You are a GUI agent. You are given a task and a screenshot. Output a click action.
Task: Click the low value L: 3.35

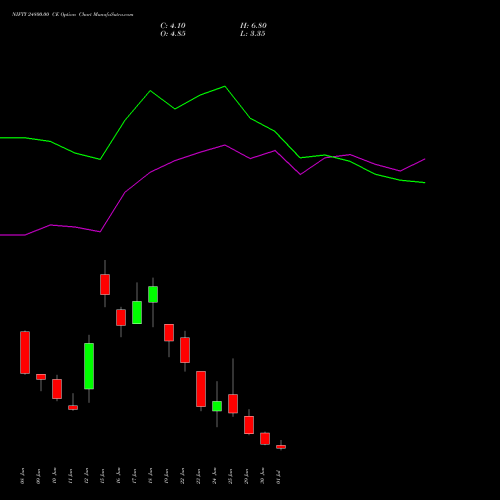(x=253, y=34)
